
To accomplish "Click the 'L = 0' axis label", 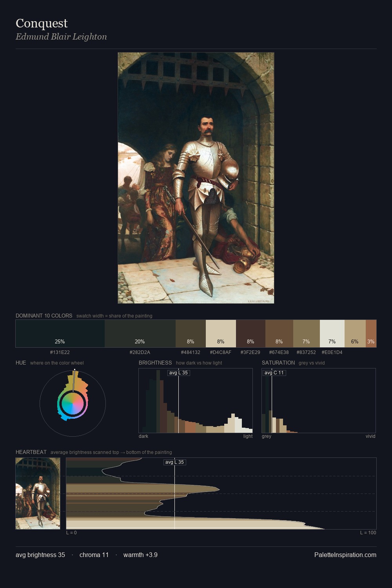I will (x=71, y=533).
